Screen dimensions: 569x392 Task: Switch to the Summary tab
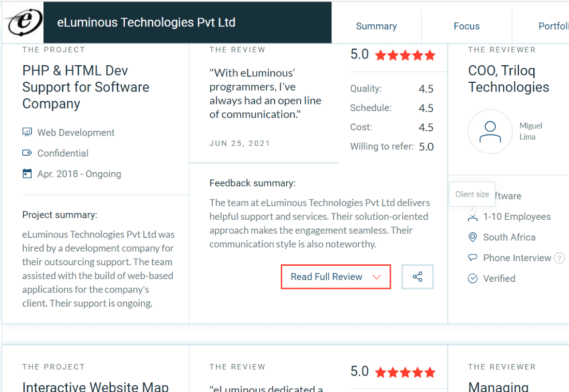(x=376, y=26)
